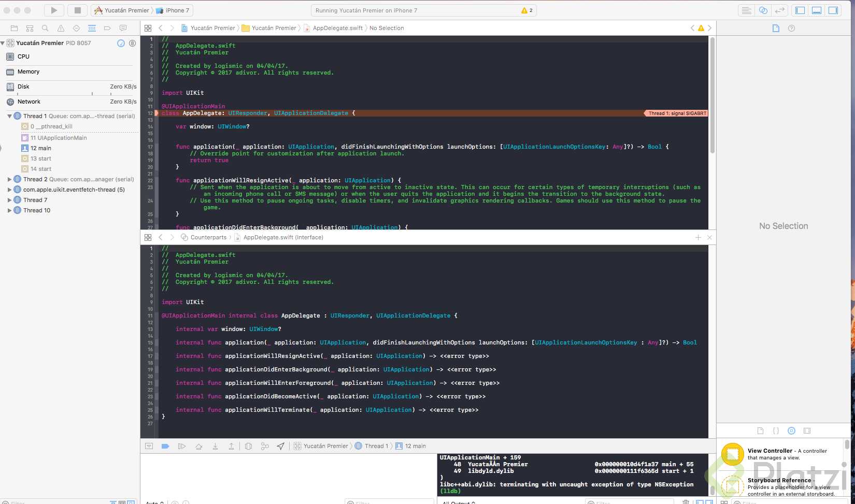
Task: Select the Object library tab in Utilities
Action: coord(791,430)
